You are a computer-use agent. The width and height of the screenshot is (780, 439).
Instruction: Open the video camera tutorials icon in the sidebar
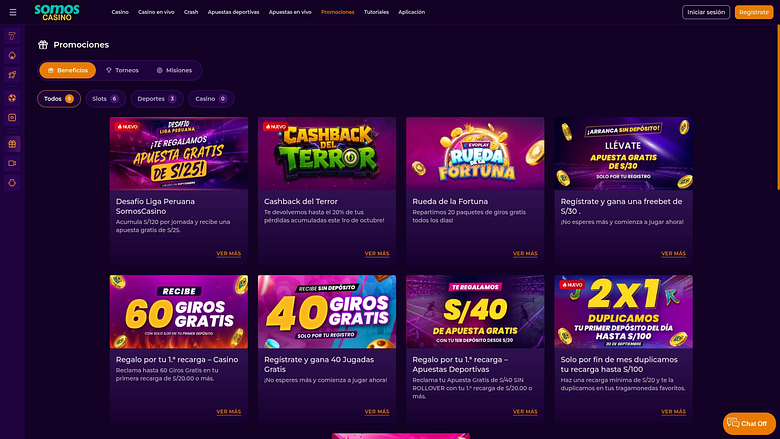coord(12,163)
